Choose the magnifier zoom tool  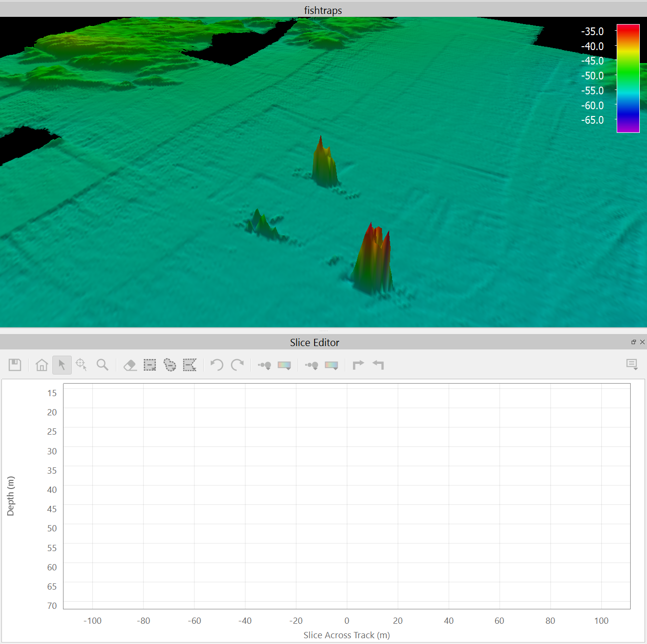point(102,365)
